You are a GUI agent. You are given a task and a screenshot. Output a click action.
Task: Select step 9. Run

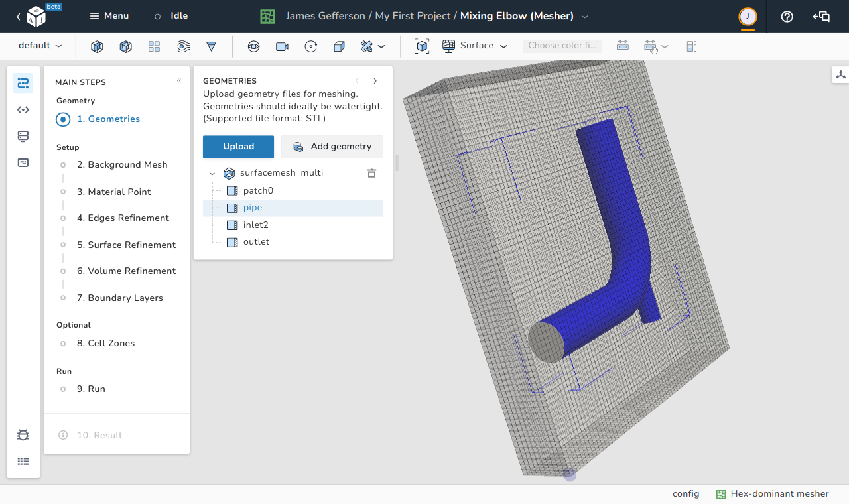click(91, 389)
